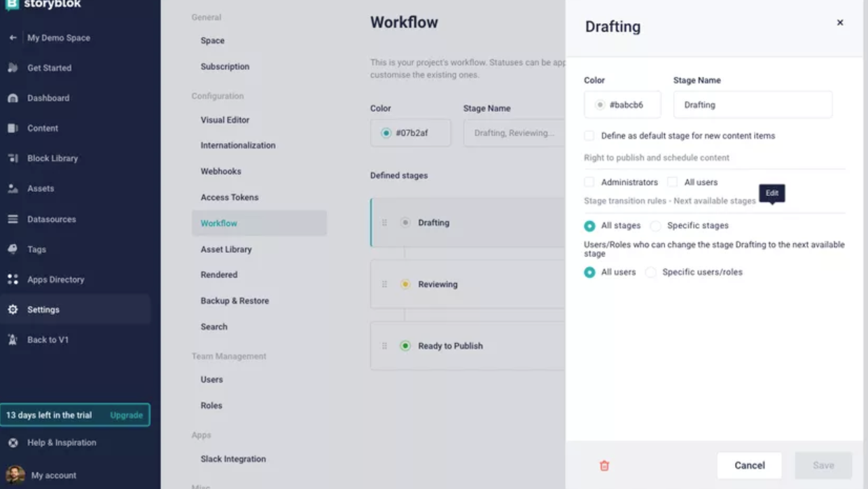Click the Dashboard home icon
This screenshot has height=489, width=868.
(13, 98)
